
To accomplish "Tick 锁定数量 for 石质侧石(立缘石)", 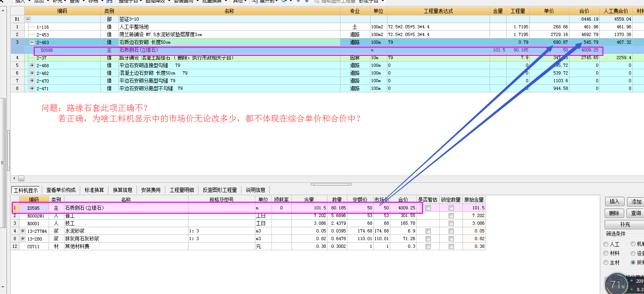I will pos(451,208).
